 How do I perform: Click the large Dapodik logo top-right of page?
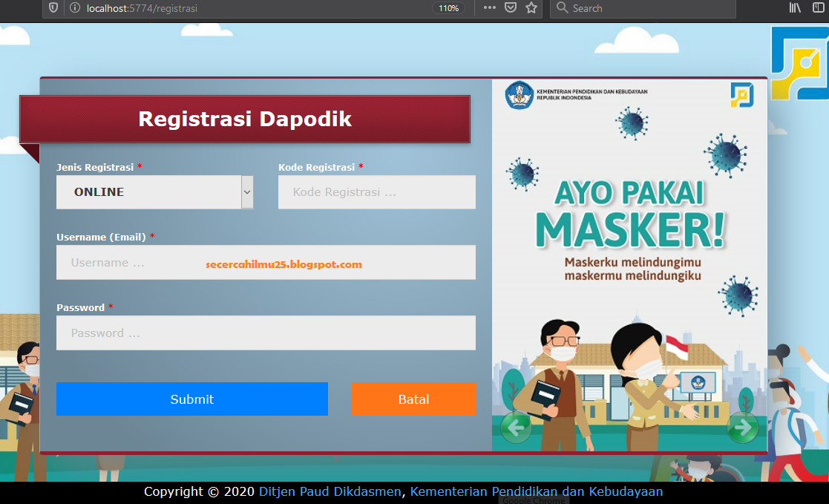click(x=800, y=63)
